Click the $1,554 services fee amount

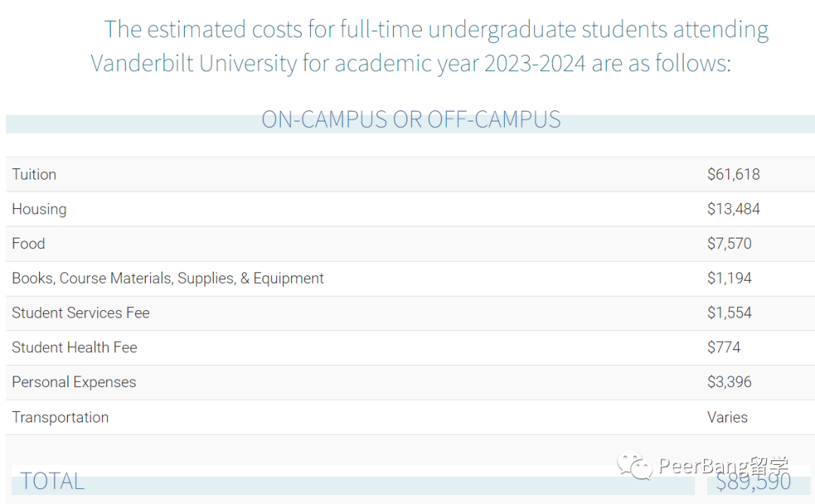[729, 313]
